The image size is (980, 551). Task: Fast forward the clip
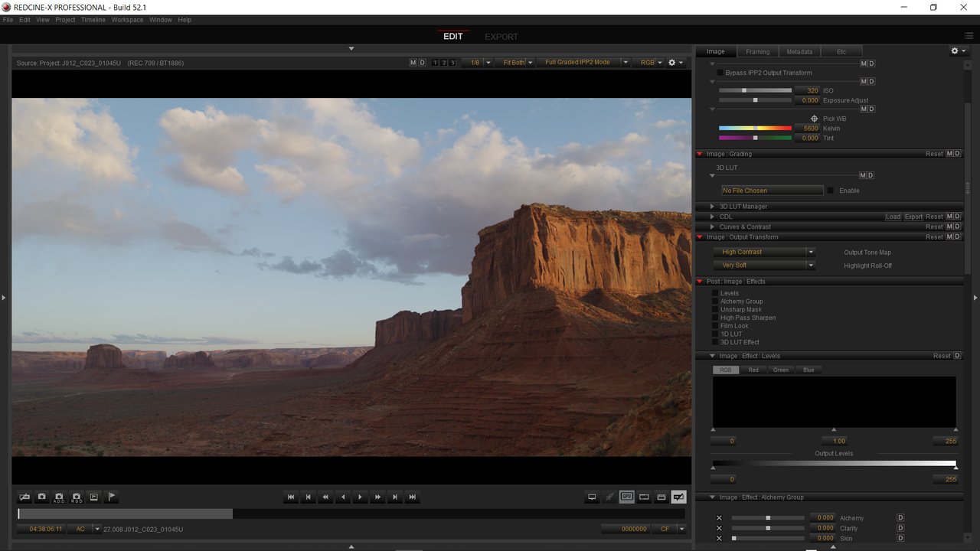pos(377,497)
